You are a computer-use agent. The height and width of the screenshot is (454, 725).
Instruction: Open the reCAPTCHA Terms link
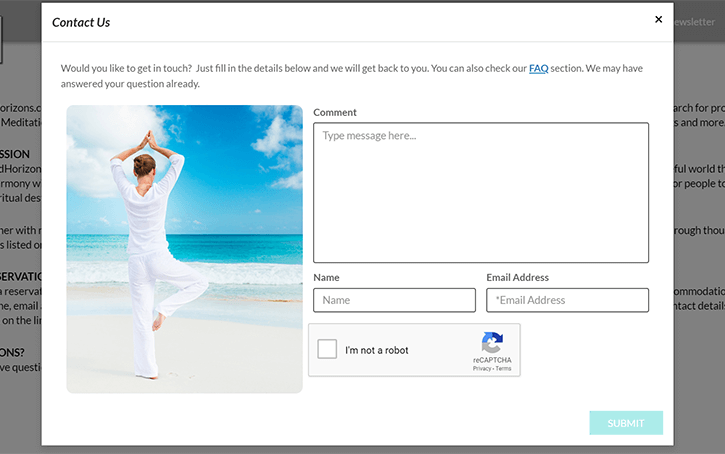[x=504, y=368]
